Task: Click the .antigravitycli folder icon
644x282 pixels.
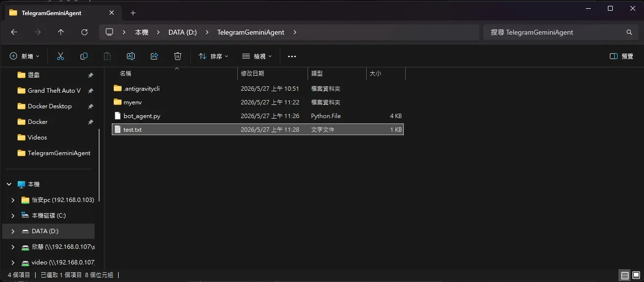Action: coord(117,88)
